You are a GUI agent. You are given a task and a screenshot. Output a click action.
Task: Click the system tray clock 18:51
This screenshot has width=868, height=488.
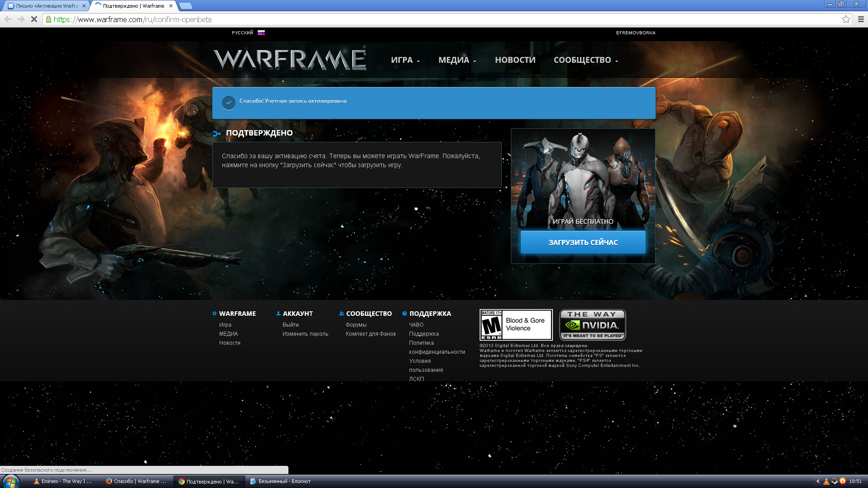click(x=855, y=482)
